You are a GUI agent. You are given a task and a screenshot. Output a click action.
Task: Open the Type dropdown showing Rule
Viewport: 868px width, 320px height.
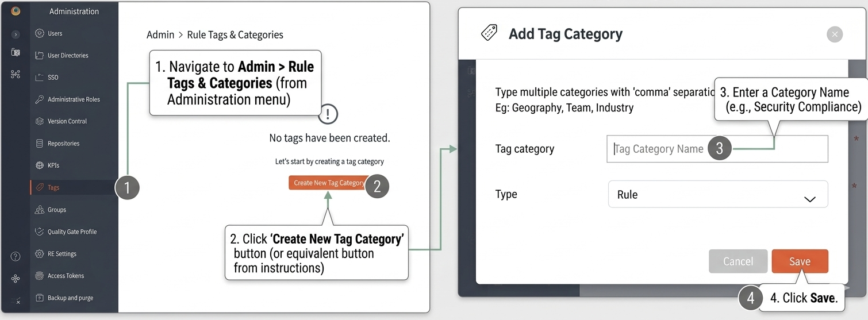tap(717, 195)
